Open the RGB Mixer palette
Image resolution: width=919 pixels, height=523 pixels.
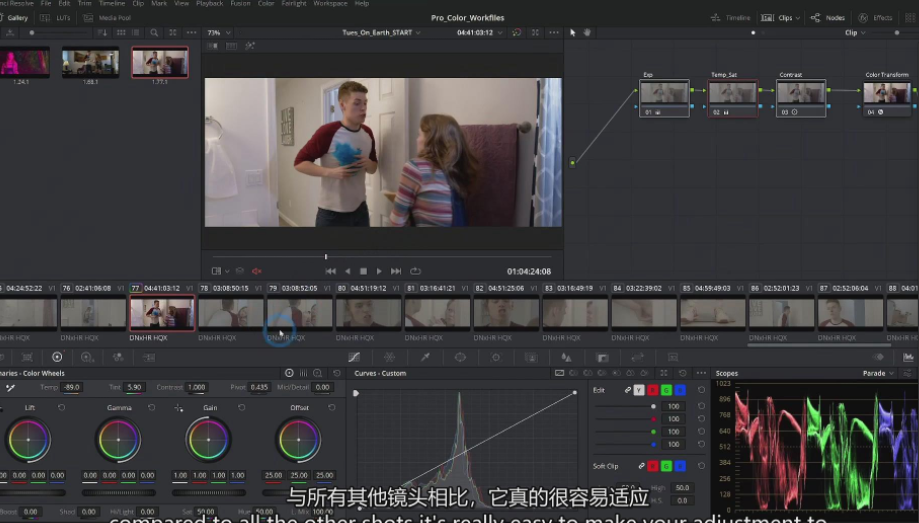tap(118, 357)
